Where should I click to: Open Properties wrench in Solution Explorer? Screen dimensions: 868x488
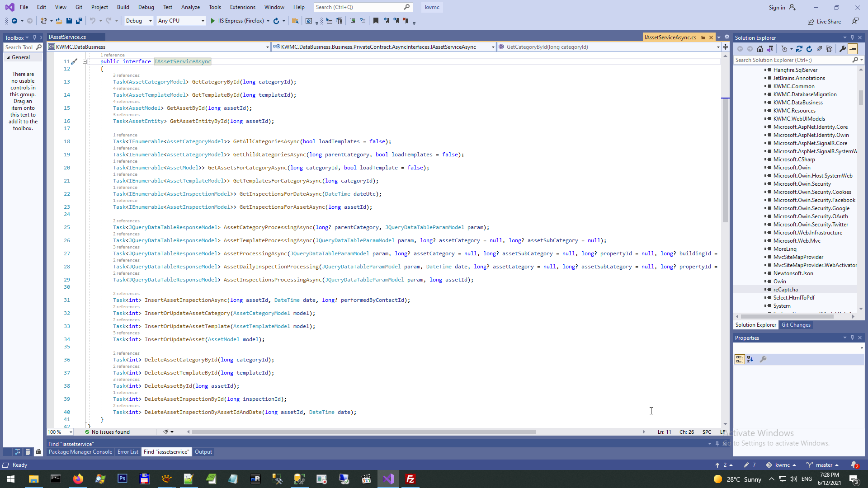pos(843,49)
